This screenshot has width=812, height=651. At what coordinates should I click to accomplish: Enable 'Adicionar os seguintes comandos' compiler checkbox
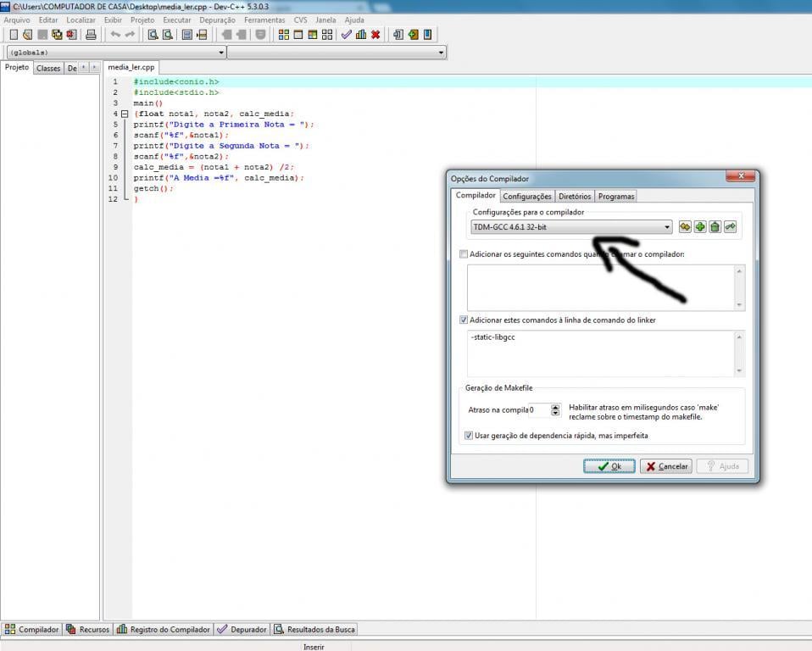tap(464, 254)
